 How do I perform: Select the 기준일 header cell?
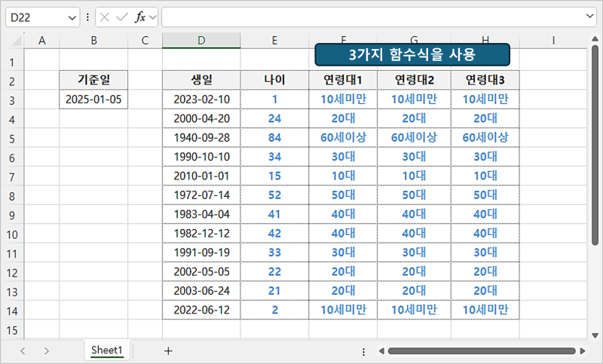93,80
